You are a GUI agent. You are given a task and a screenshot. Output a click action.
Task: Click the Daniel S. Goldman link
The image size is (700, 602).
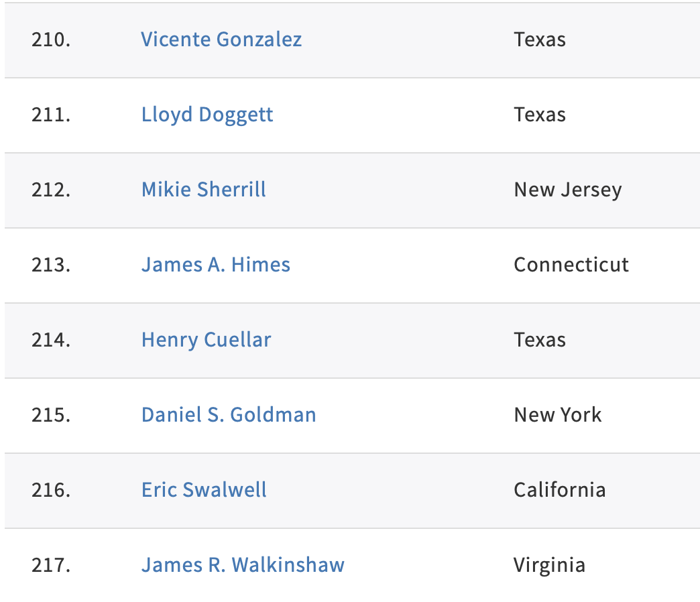(x=229, y=415)
